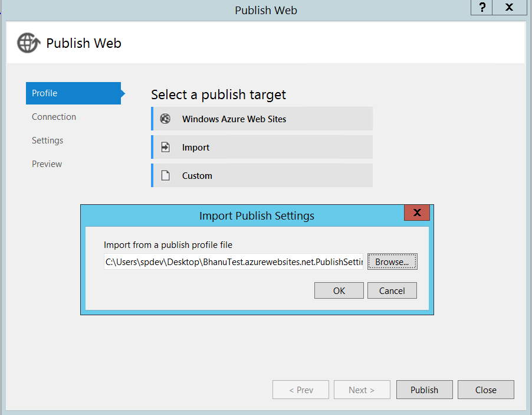Switch to the Preview step

(x=47, y=164)
